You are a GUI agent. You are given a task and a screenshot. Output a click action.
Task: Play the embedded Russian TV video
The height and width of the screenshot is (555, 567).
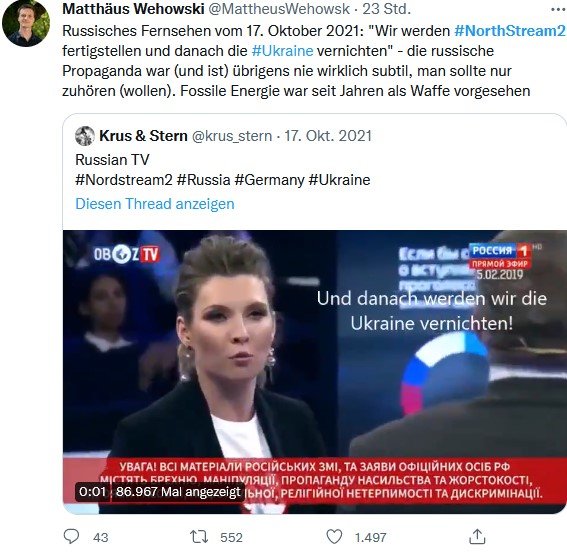click(315, 372)
